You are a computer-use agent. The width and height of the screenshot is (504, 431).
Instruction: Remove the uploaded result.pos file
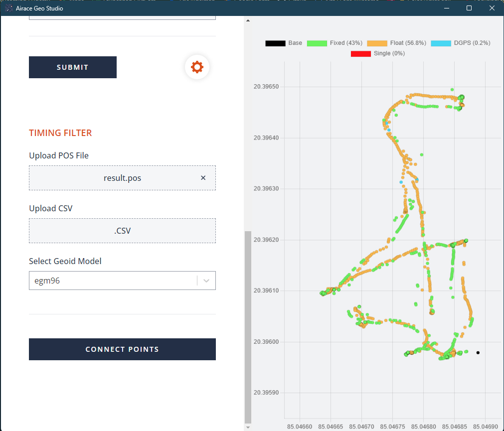pos(203,178)
